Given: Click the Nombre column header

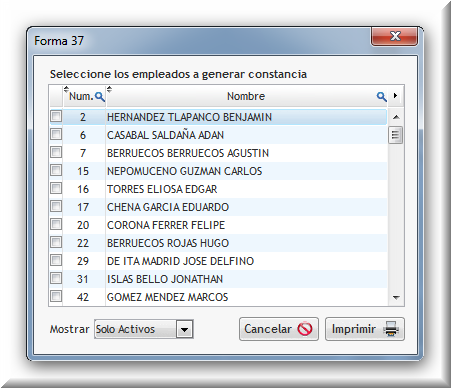Looking at the screenshot, I should pyautogui.click(x=246, y=96).
